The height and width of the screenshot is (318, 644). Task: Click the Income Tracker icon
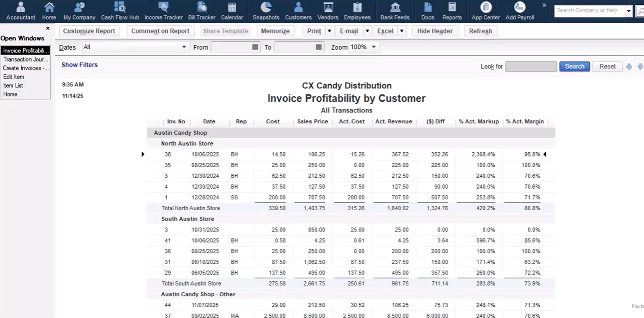pos(163,11)
